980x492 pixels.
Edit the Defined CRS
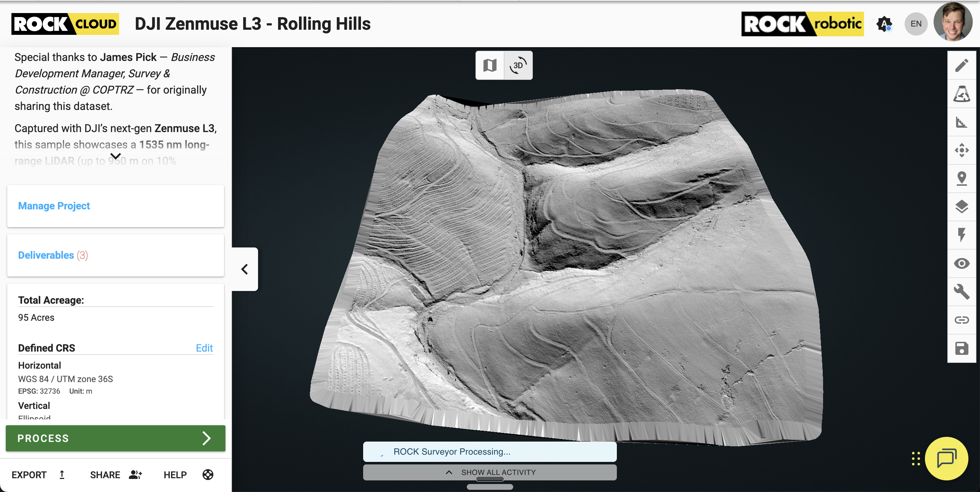coord(204,348)
